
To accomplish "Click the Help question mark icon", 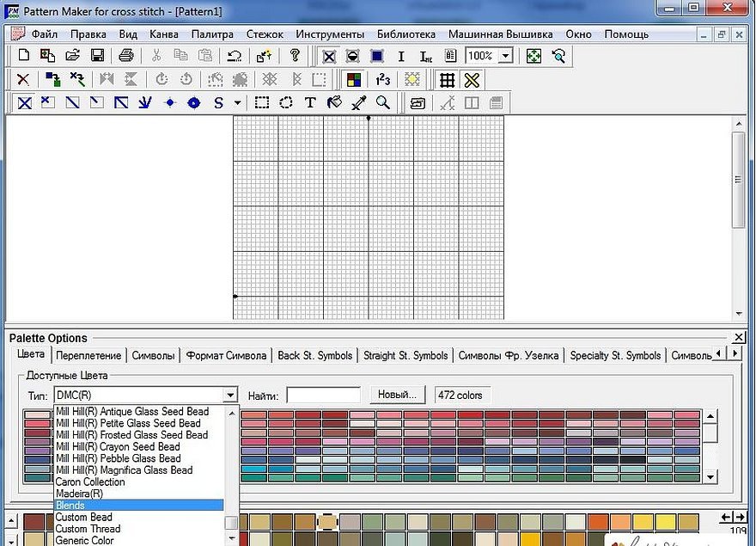I will click(x=295, y=56).
